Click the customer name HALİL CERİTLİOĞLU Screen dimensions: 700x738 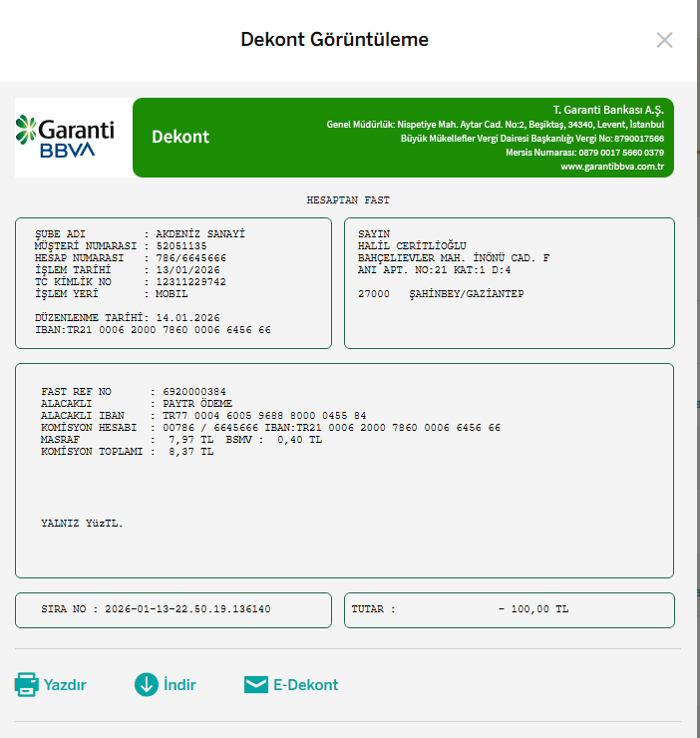point(412,246)
